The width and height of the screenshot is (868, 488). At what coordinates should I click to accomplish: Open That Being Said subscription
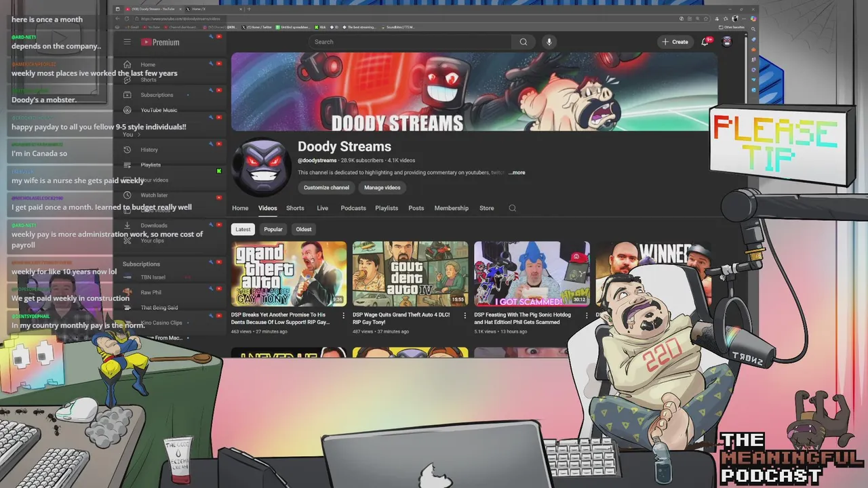pos(159,308)
